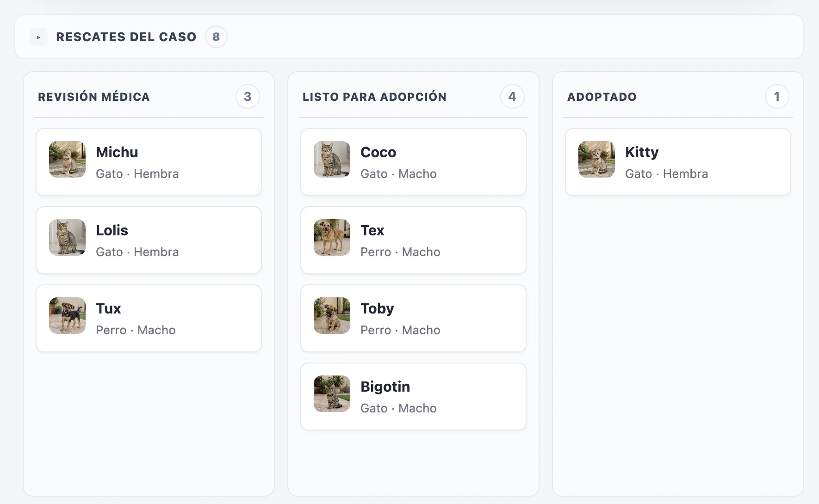This screenshot has width=819, height=504.
Task: Select the Bigotin name text
Action: coord(385,387)
